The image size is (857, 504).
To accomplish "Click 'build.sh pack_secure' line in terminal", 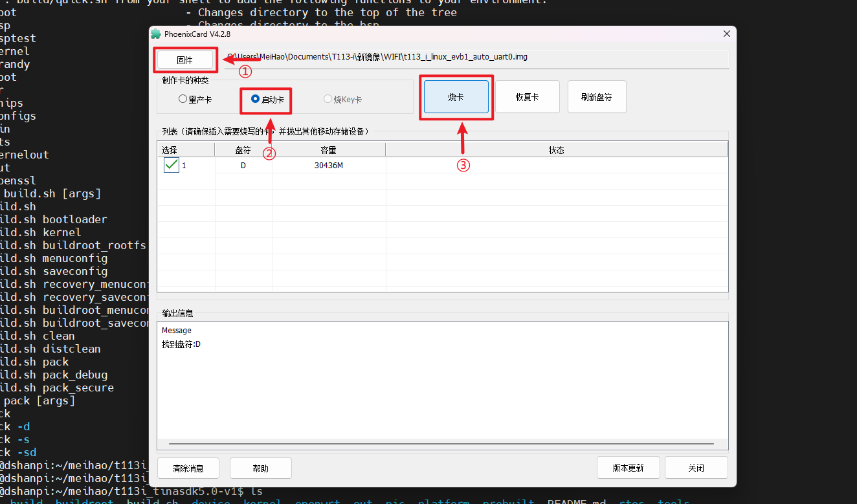I will [x=57, y=388].
